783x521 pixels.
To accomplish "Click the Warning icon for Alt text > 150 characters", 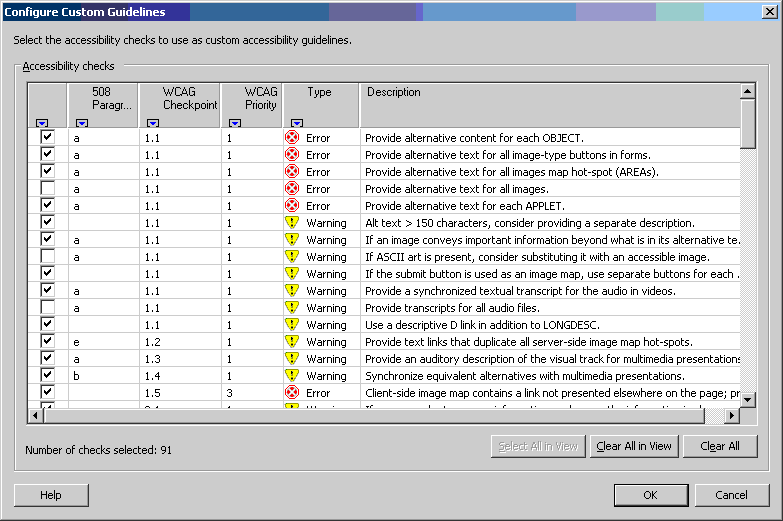I will (292, 223).
